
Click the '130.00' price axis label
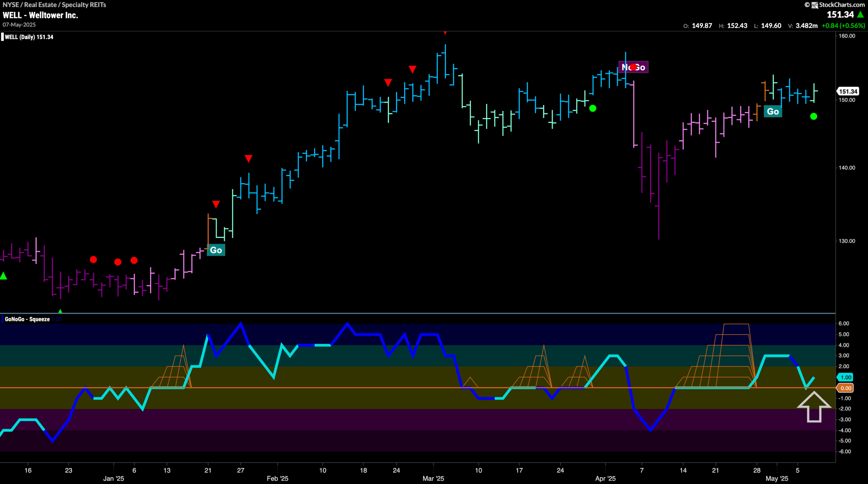pos(847,241)
